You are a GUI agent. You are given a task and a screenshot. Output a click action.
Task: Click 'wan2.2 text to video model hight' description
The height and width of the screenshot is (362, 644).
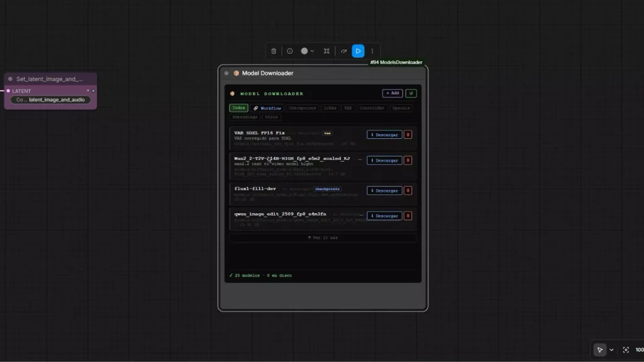(x=274, y=164)
